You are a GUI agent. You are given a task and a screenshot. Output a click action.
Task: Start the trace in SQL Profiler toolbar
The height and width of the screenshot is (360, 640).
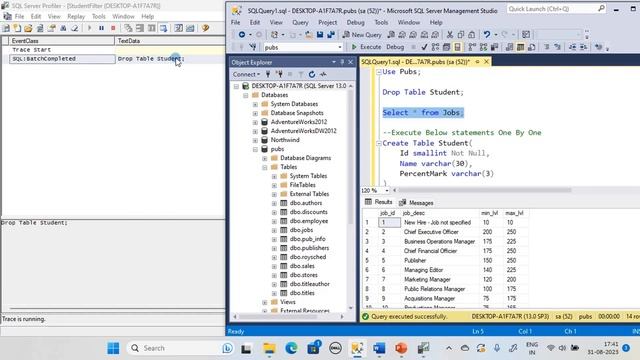coord(89,28)
